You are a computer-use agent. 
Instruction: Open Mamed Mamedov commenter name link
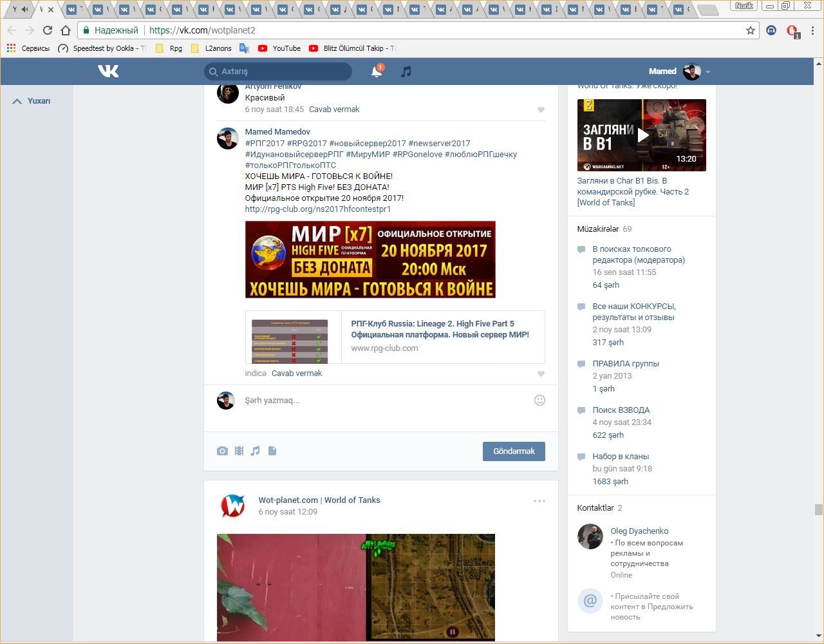tap(277, 132)
